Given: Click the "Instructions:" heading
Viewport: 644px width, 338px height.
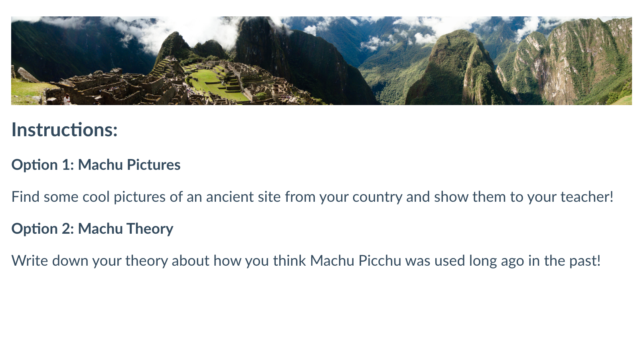Looking at the screenshot, I should coord(65,130).
